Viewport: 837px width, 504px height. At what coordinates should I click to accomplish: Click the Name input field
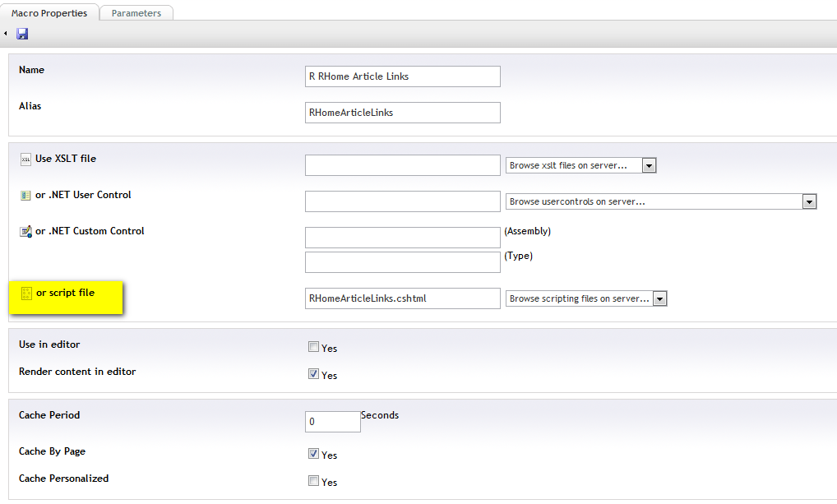click(x=403, y=76)
